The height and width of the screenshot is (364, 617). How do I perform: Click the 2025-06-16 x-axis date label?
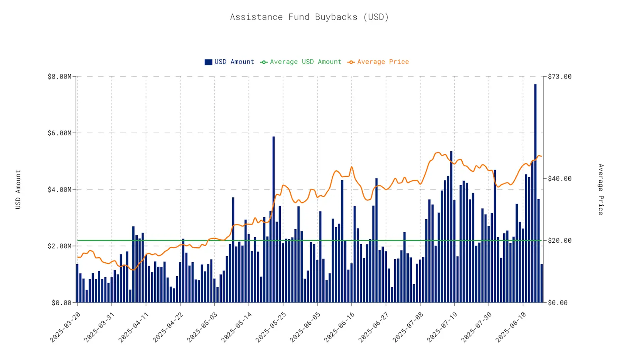[340, 327]
